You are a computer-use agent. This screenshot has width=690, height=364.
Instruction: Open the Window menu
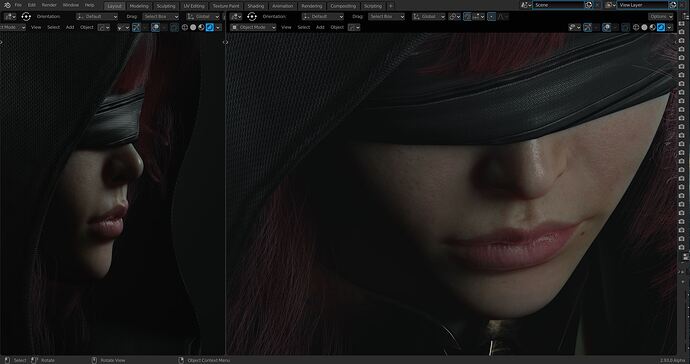(70, 5)
